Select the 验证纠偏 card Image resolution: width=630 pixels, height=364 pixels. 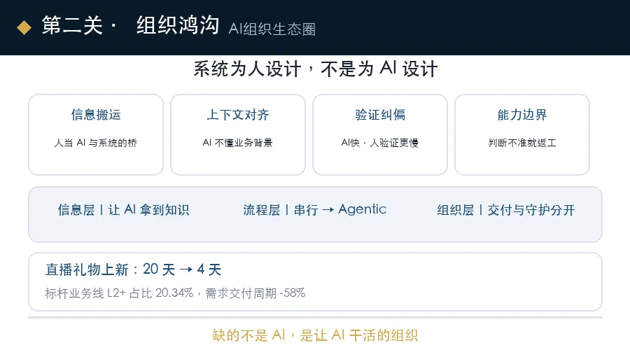380,134
